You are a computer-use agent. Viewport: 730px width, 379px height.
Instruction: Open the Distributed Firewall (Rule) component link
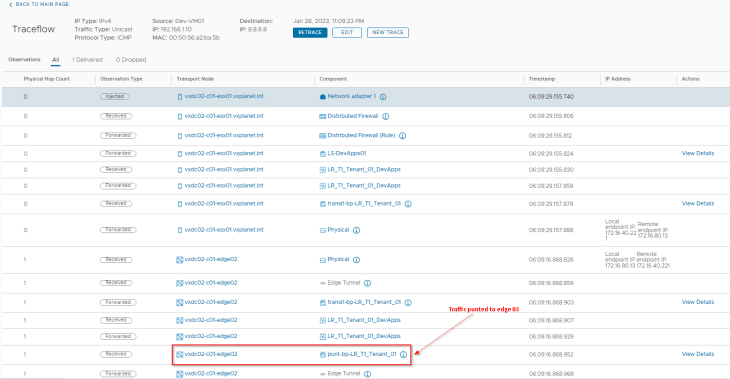(361, 135)
